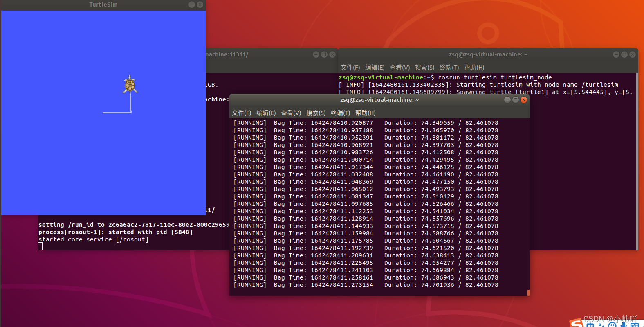Minimize the TurtleSim window
This screenshot has width=644, height=327.
[x=192, y=5]
